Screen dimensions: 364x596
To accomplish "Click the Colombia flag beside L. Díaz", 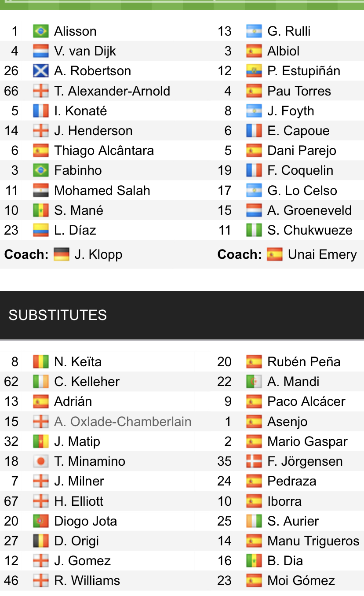I will point(40,230).
